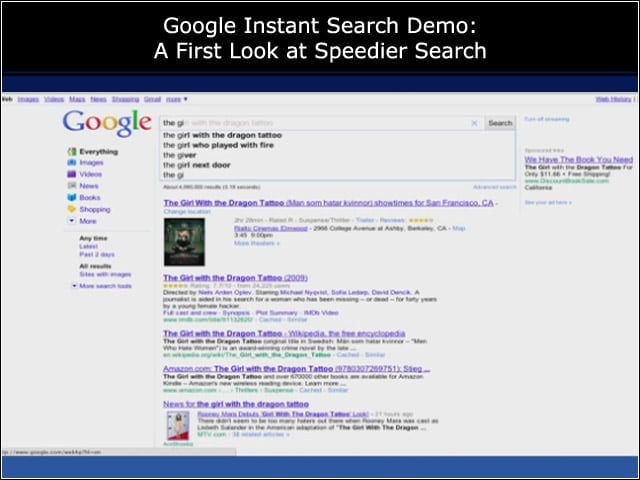Open Gmail in top navigation bar
Viewport: 640px width, 480px height.
click(152, 99)
